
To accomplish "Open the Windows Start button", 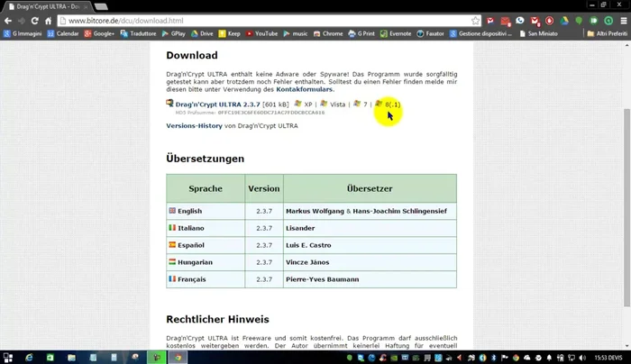I will [x=8, y=357].
